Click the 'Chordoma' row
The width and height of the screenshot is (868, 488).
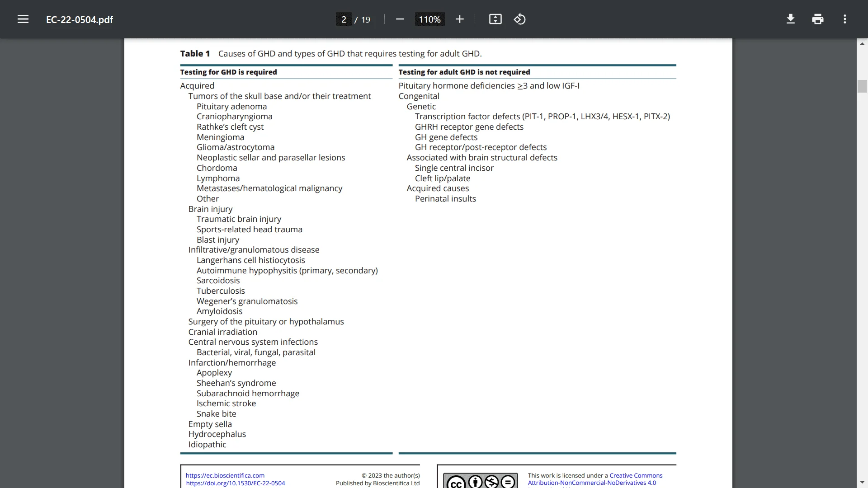[x=217, y=168]
